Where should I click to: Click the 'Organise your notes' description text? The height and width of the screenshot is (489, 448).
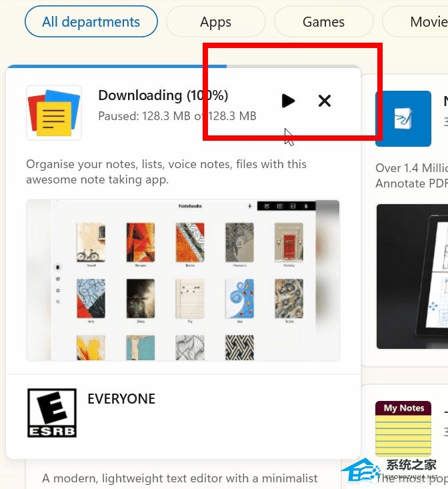tap(167, 172)
